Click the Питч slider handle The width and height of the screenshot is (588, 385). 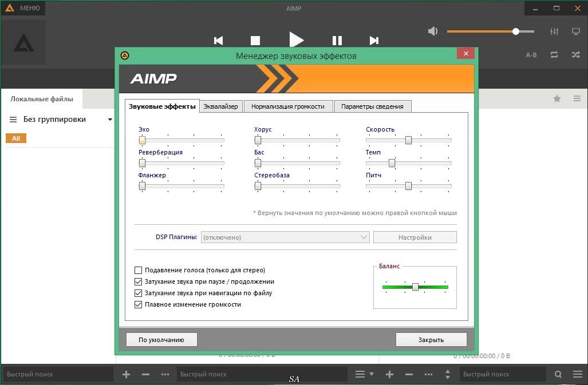point(408,186)
